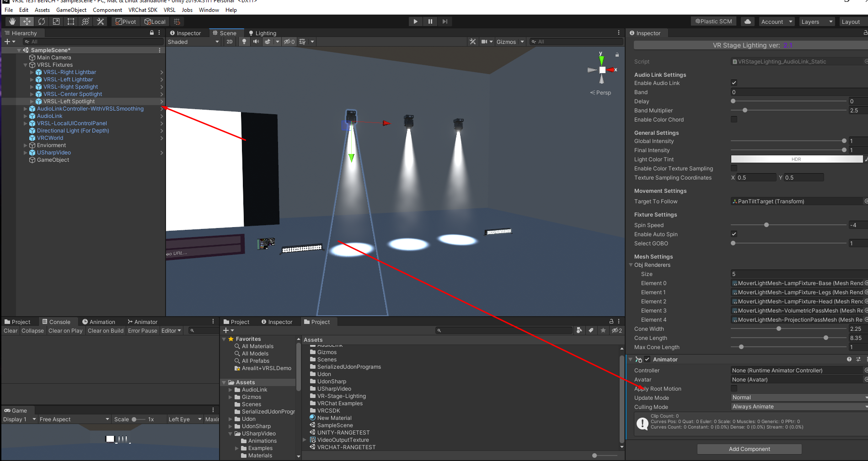
Task: Start Play mode
Action: click(415, 21)
